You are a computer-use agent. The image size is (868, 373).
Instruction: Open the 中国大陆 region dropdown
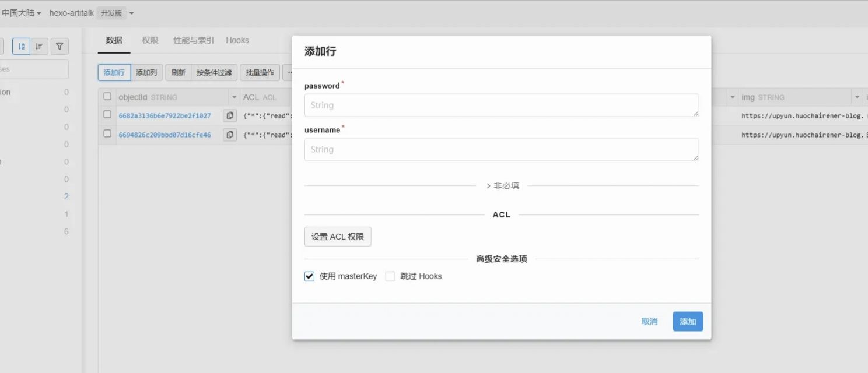click(22, 13)
